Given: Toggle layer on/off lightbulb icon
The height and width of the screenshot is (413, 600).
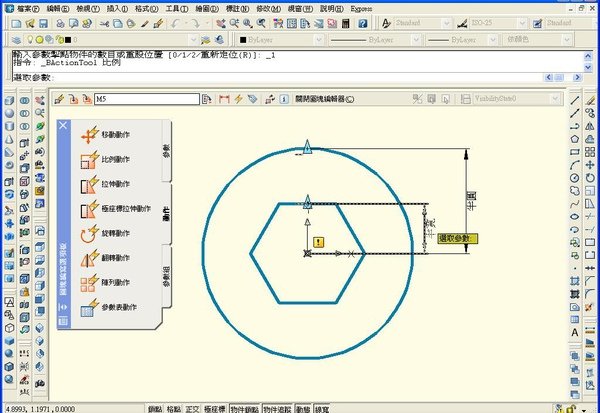Looking at the screenshot, I should [x=29, y=40].
